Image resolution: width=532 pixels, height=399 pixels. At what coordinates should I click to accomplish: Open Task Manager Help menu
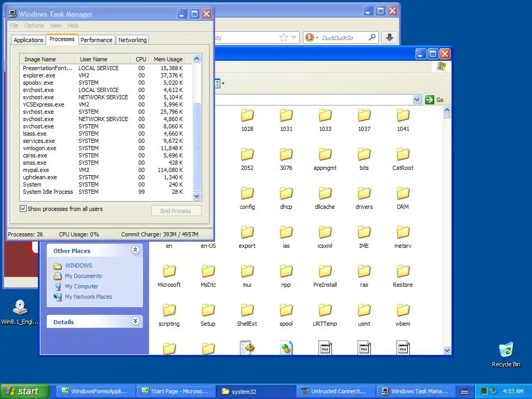(73, 25)
